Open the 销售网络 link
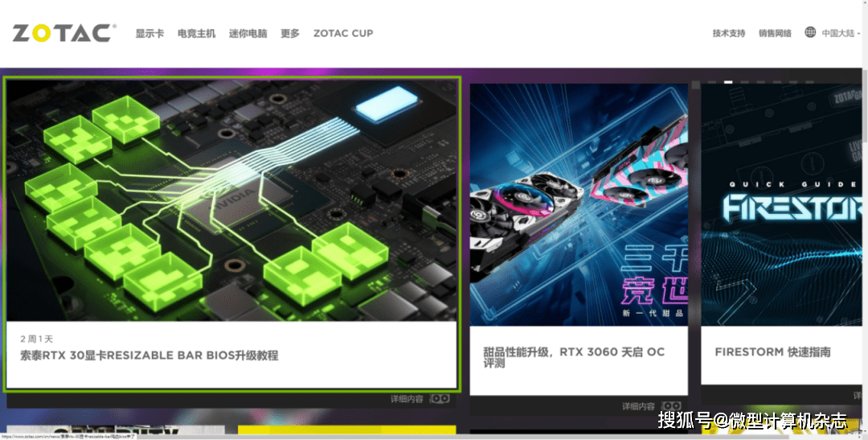 775,33
